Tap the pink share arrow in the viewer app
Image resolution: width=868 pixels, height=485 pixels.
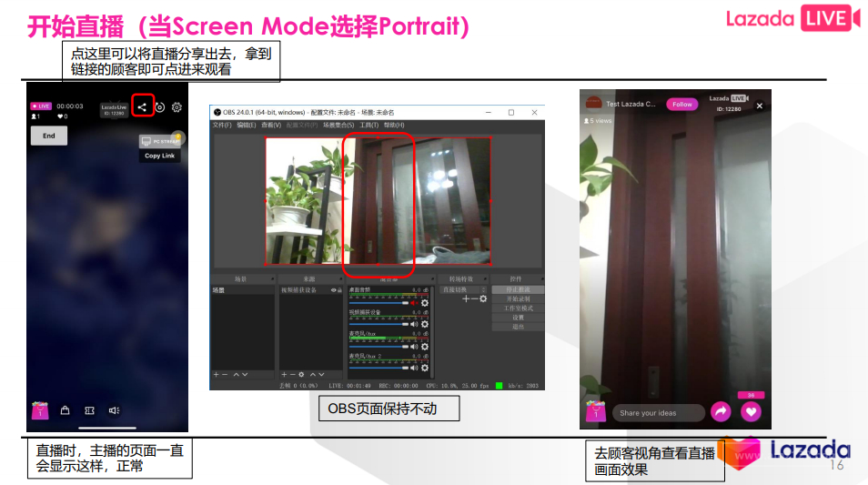721,411
